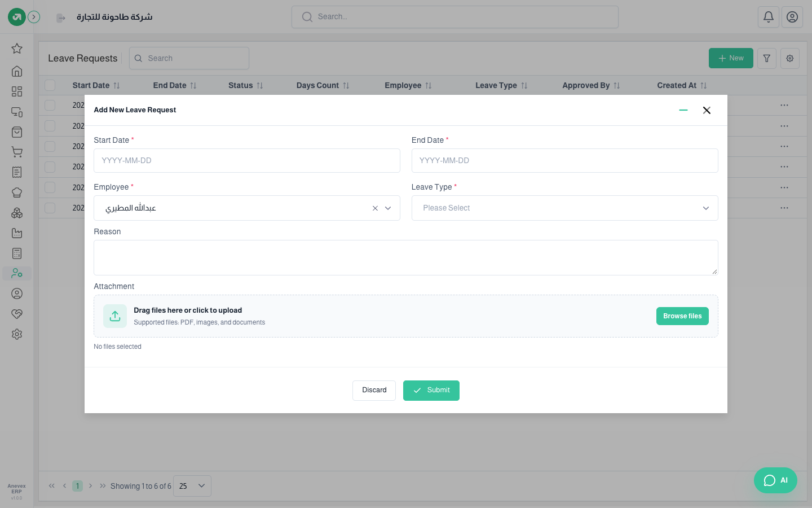The image size is (812, 508).
Task: Open the table column settings gear
Action: [790, 58]
